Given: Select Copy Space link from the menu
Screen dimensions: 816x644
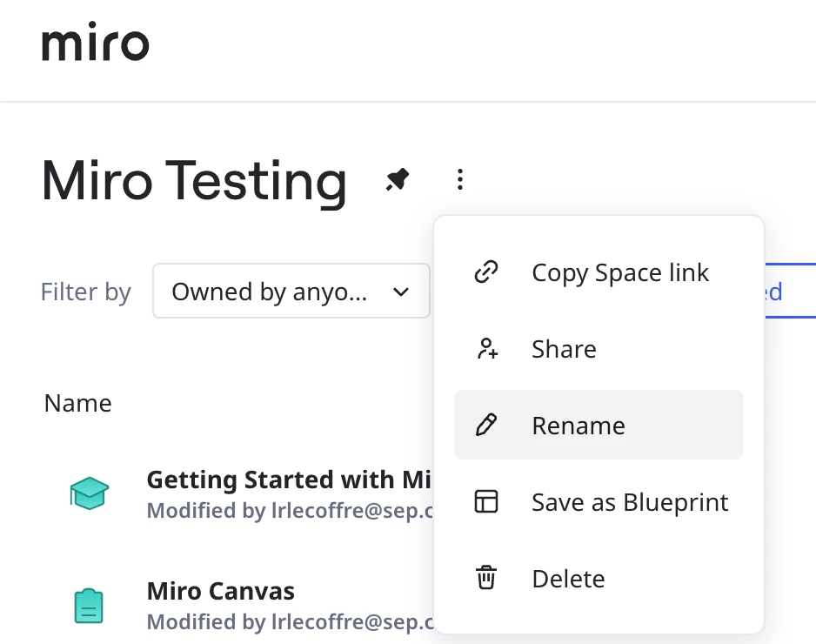Looking at the screenshot, I should [x=619, y=272].
